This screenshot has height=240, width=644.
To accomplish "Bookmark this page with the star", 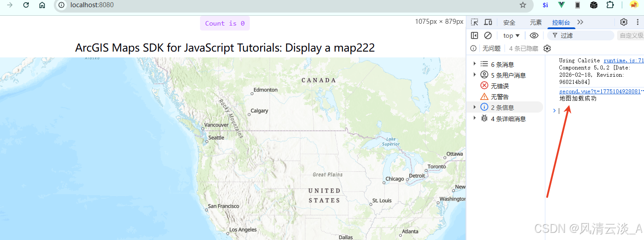I will (523, 5).
